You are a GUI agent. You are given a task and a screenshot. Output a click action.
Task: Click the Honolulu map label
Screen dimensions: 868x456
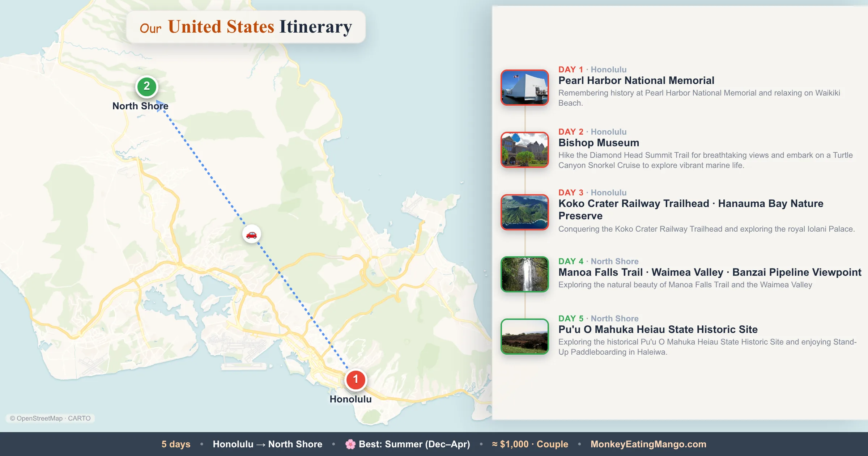tap(350, 399)
